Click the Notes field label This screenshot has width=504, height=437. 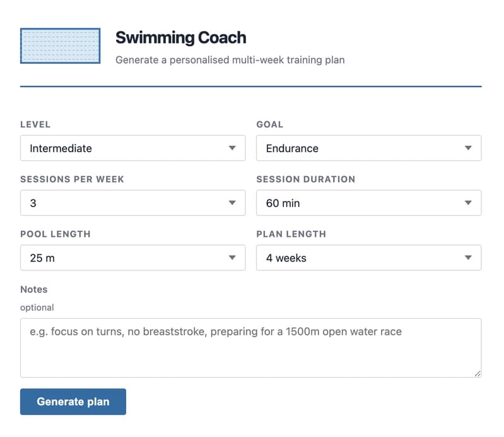pos(34,289)
